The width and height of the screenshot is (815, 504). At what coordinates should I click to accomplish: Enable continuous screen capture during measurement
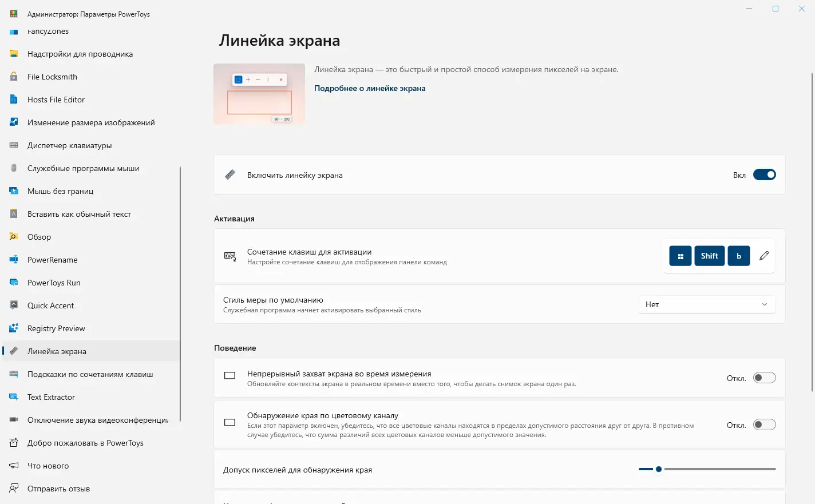click(764, 378)
